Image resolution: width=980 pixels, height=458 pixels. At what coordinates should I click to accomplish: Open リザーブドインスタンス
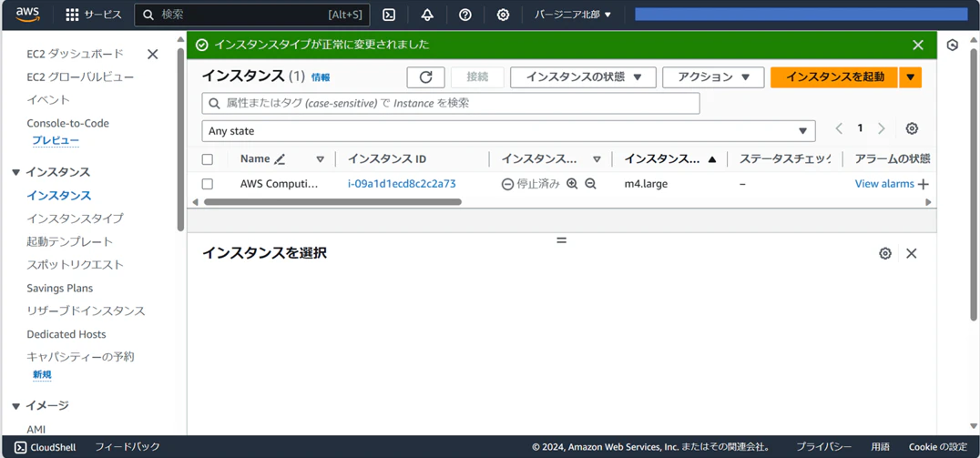click(x=86, y=310)
